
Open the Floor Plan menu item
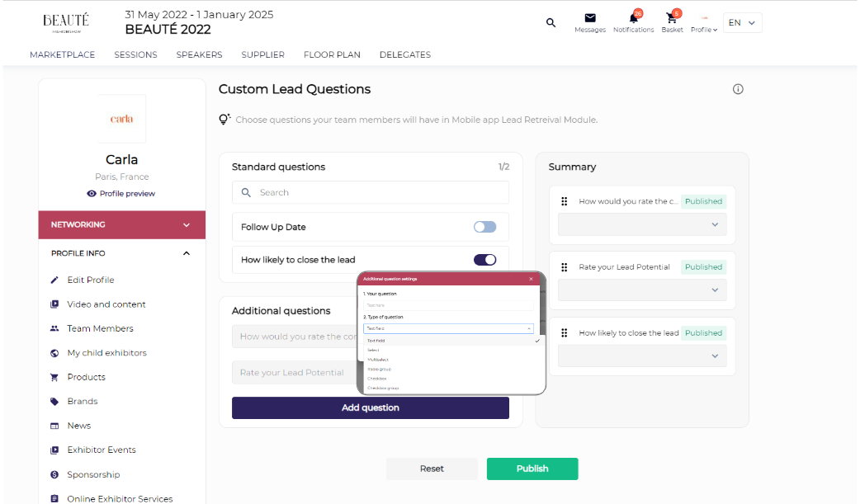(x=332, y=55)
